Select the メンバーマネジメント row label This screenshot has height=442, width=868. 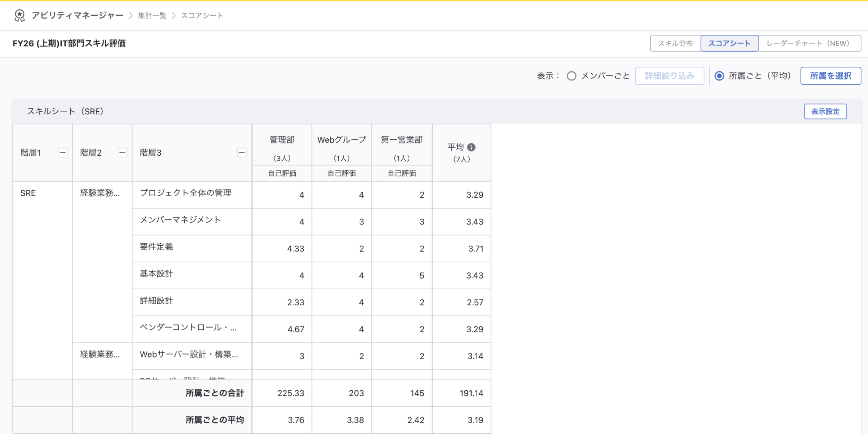[x=180, y=220]
